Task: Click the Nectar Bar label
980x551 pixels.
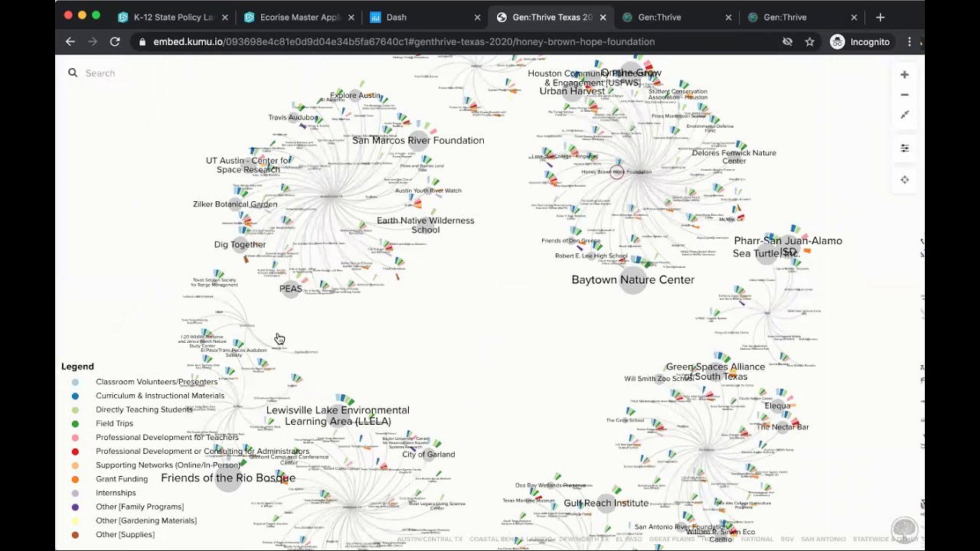Action: click(782, 427)
